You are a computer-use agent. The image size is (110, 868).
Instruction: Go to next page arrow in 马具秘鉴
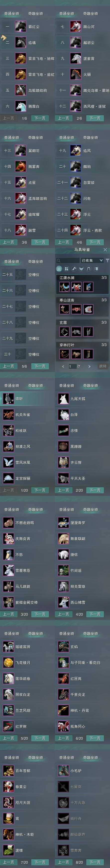tap(90, 366)
